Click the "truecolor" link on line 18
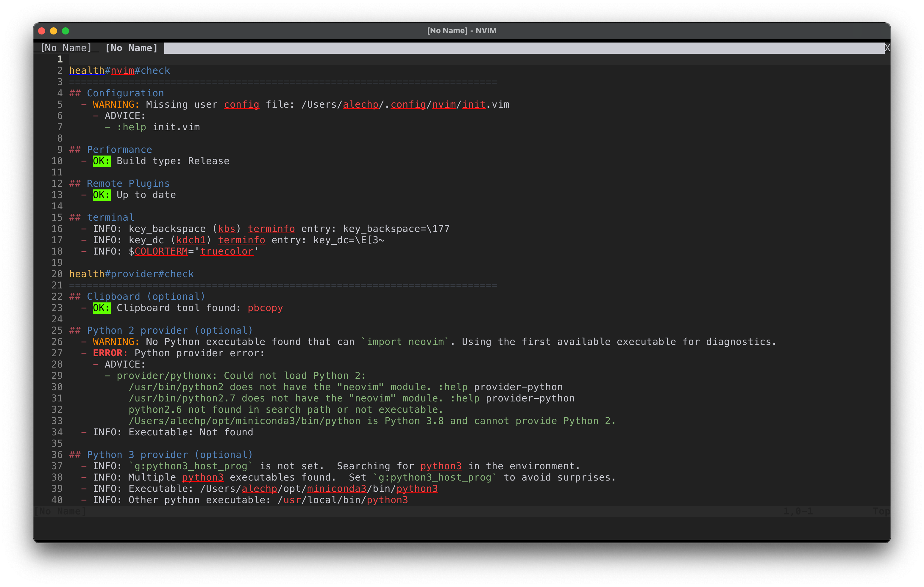Image resolution: width=924 pixels, height=587 pixels. [227, 251]
